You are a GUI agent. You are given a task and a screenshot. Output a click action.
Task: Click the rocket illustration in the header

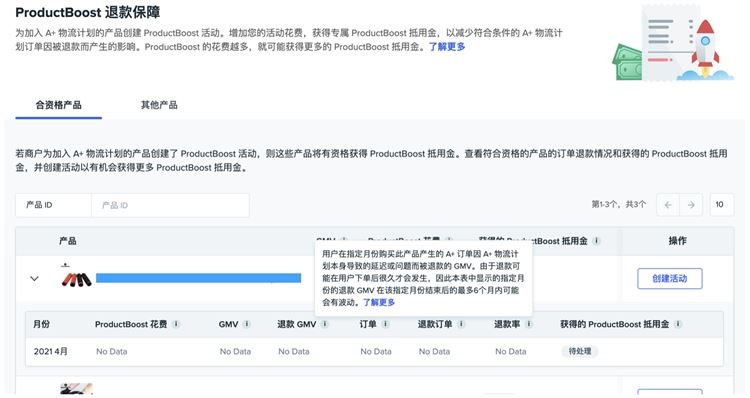(x=705, y=48)
